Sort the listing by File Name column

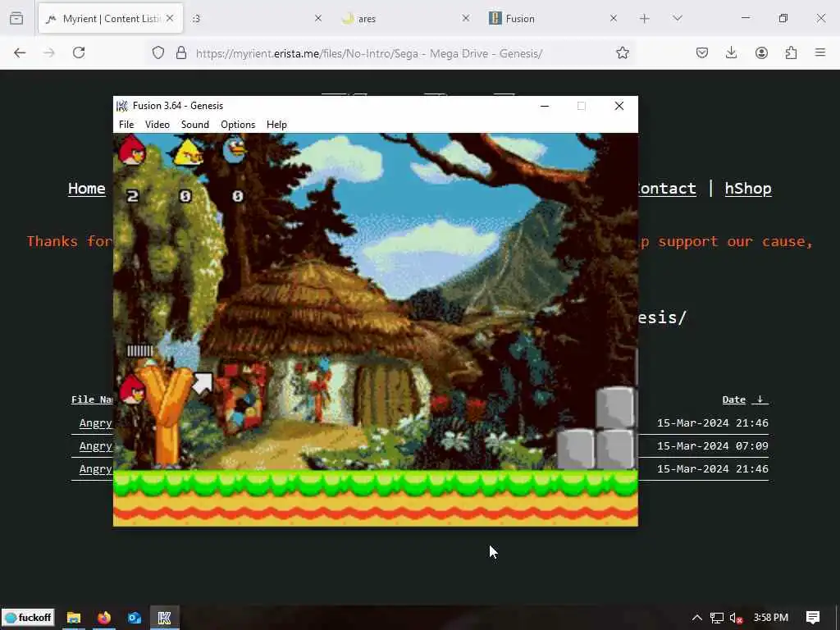tap(92, 399)
